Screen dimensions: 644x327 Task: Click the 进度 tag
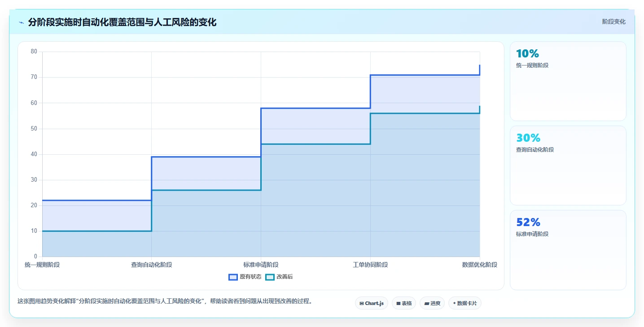[x=432, y=303]
